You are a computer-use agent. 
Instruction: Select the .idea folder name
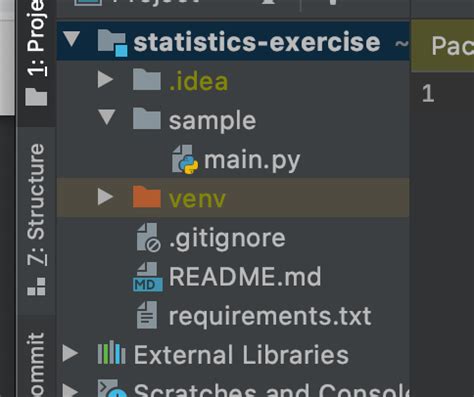(198, 81)
